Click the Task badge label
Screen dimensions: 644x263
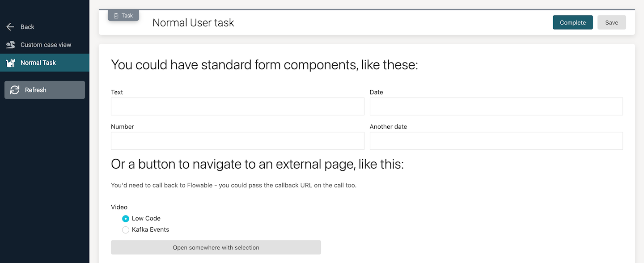click(x=127, y=16)
